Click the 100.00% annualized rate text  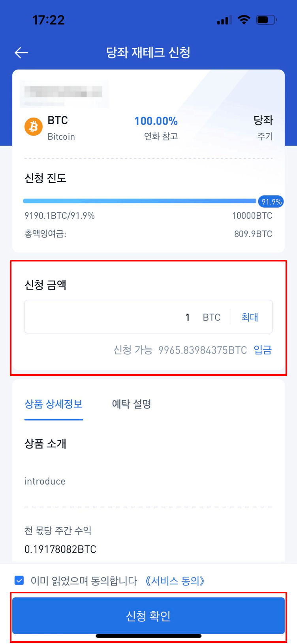[x=156, y=121]
